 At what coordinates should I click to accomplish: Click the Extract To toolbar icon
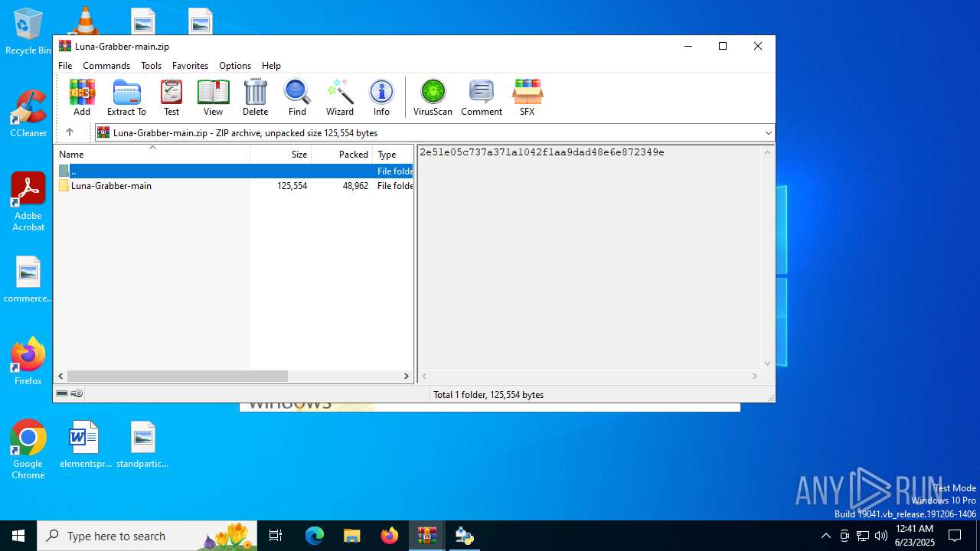pos(126,97)
